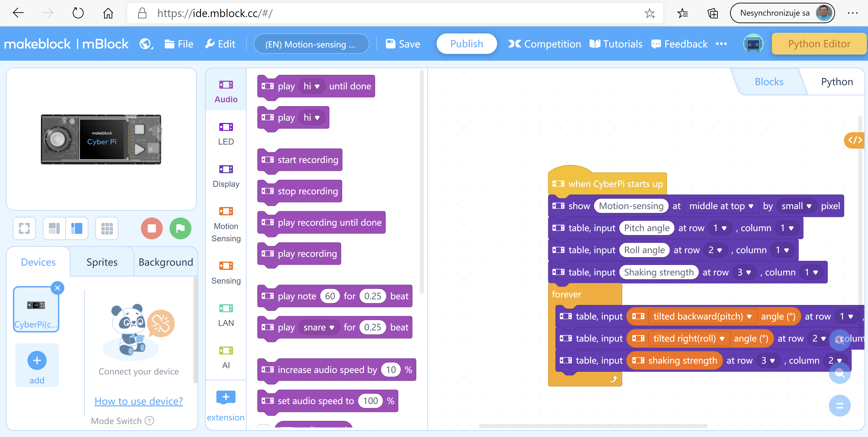Add an extension with plus icon
The image size is (868, 437).
[226, 397]
